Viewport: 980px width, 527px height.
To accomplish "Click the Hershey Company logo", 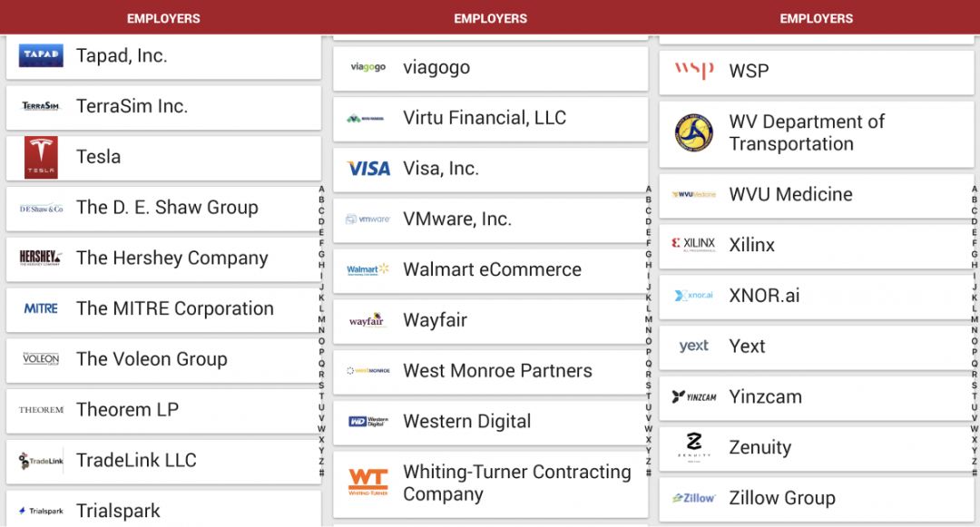I will (41, 259).
